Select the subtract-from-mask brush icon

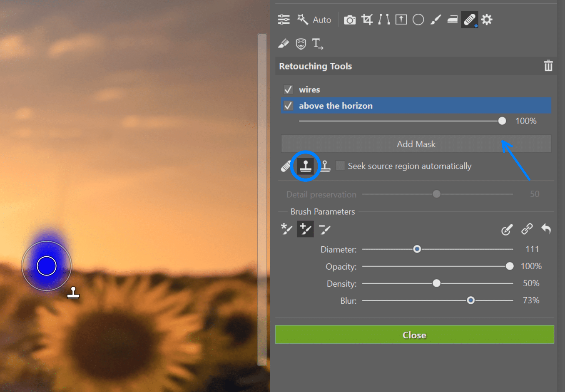pyautogui.click(x=324, y=229)
